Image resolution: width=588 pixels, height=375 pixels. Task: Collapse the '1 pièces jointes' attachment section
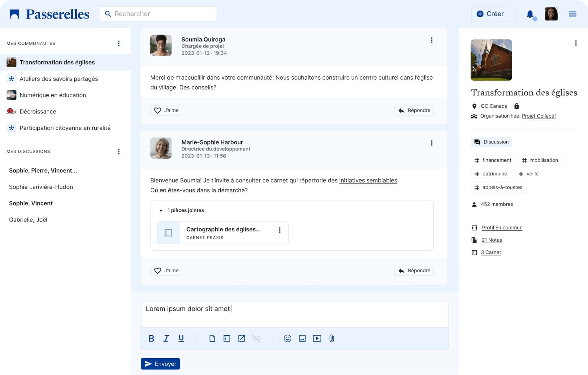point(161,210)
